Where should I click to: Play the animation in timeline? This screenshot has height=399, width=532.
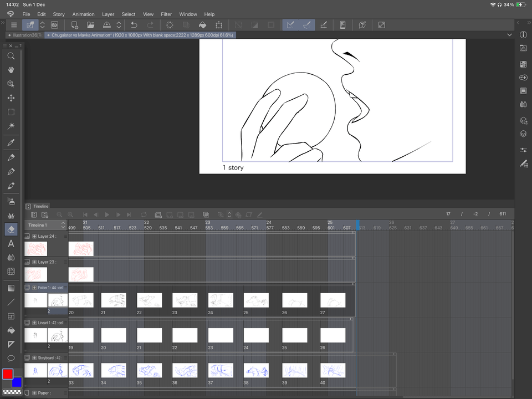107,214
